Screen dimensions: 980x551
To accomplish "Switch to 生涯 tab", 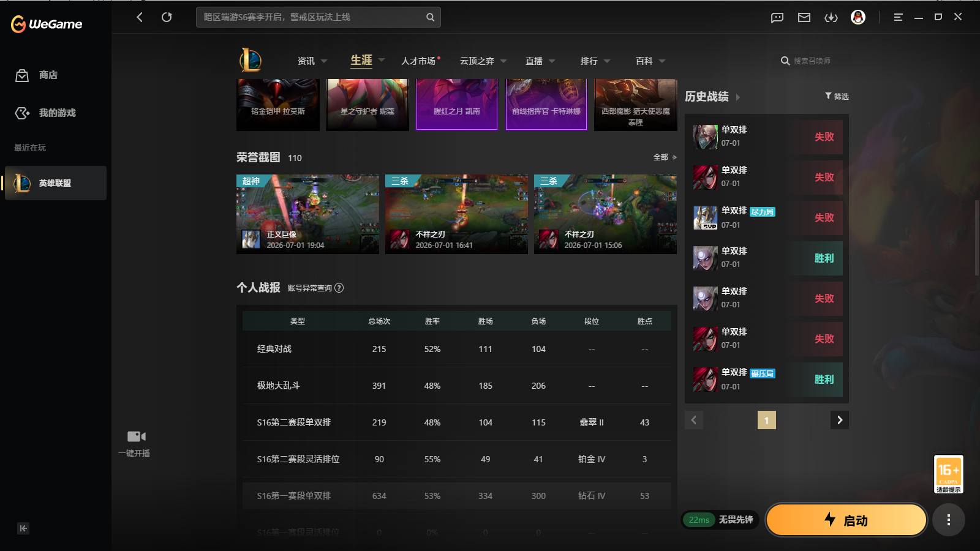I will tap(361, 60).
